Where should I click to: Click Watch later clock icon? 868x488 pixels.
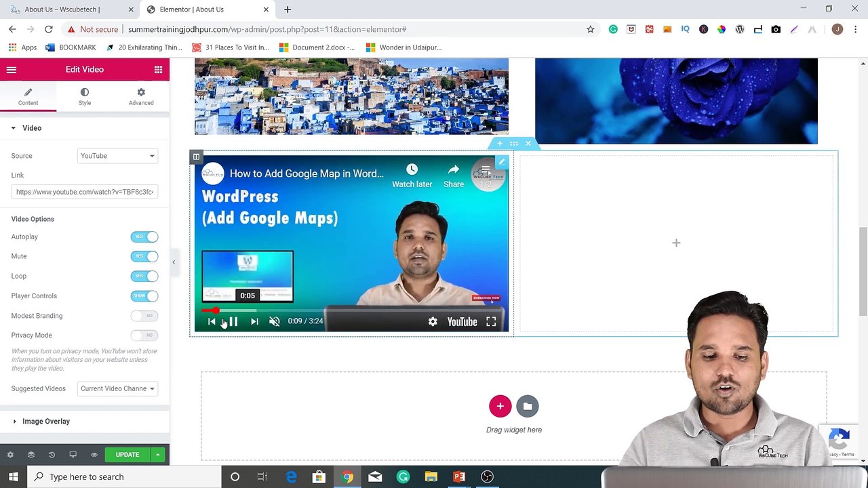tap(412, 169)
